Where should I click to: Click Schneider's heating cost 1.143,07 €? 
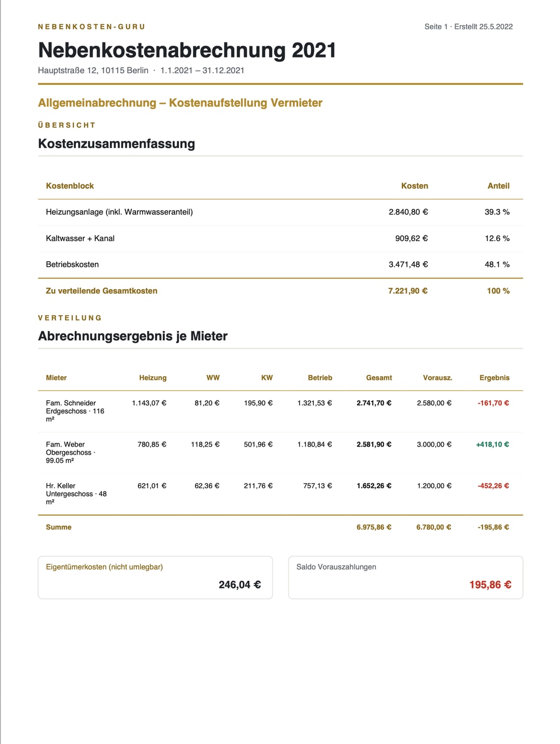[x=149, y=403]
